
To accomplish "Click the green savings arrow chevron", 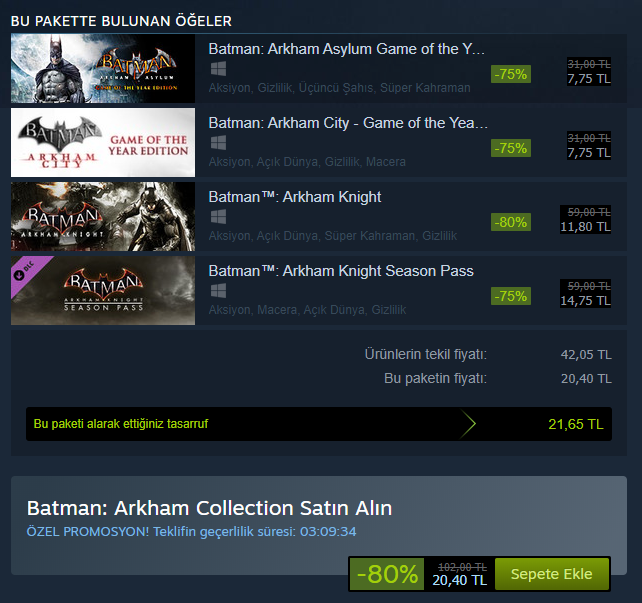I will (468, 424).
